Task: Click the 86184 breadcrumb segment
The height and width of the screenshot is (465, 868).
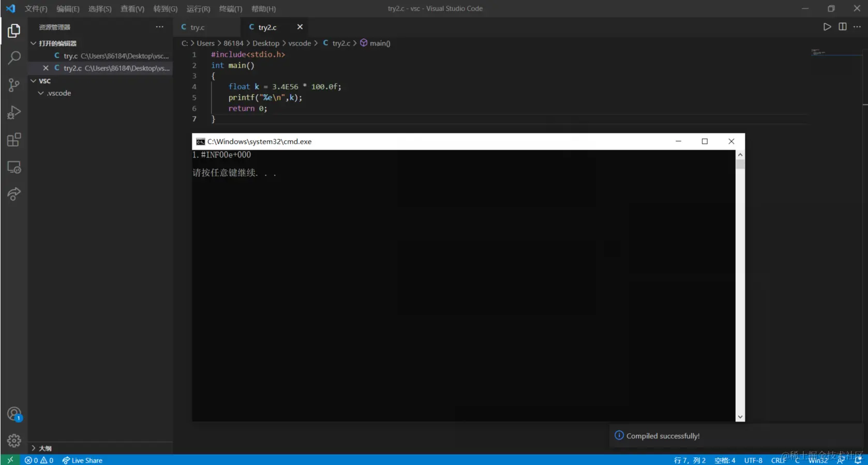Action: point(233,43)
